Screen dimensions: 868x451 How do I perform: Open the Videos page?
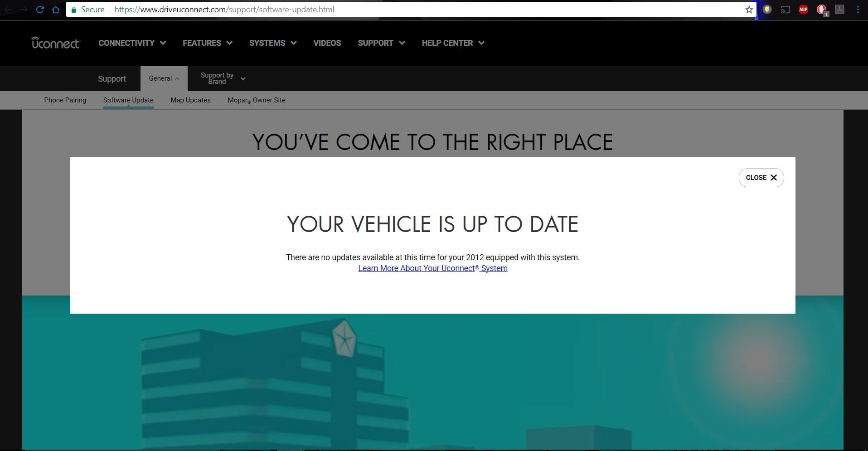327,43
